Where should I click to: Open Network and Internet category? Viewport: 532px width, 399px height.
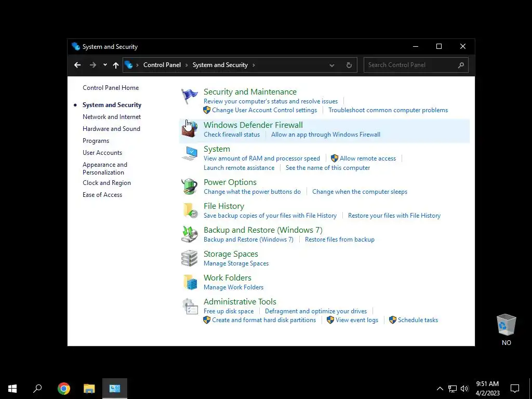click(112, 117)
